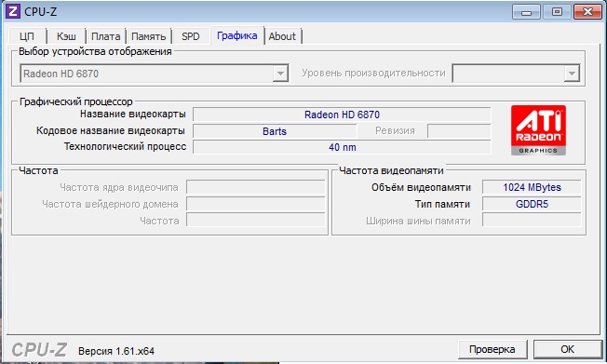Screen dimensions: 607x364
Task: Open the Кэш tab
Action: click(66, 36)
